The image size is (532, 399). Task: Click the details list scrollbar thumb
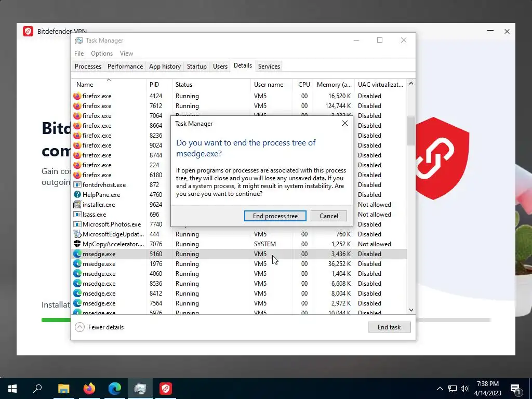(411, 130)
